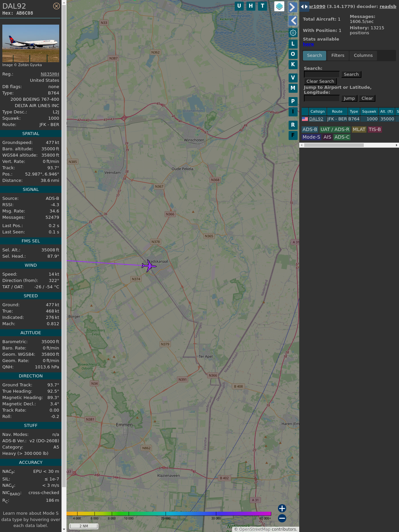The image size is (399, 532).
Task: Toggle sidebar width with the double-arrow icon
Action: coord(304,7)
